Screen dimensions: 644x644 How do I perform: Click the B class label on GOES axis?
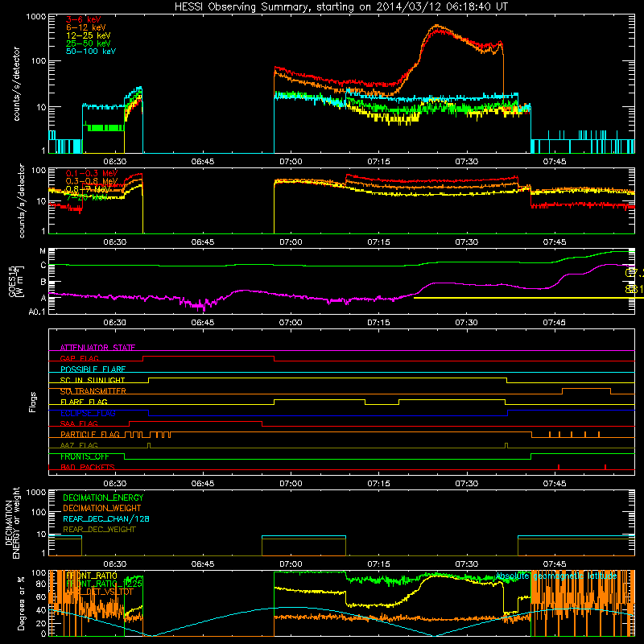[x=43, y=283]
